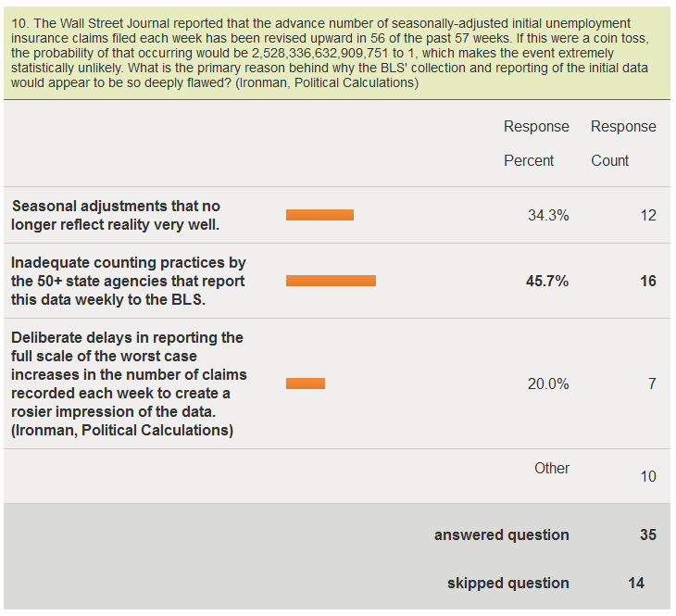Select 'Seasonal adjustments that no longer reflect reality' answer
Screen dimensions: 676x616
click(x=116, y=215)
